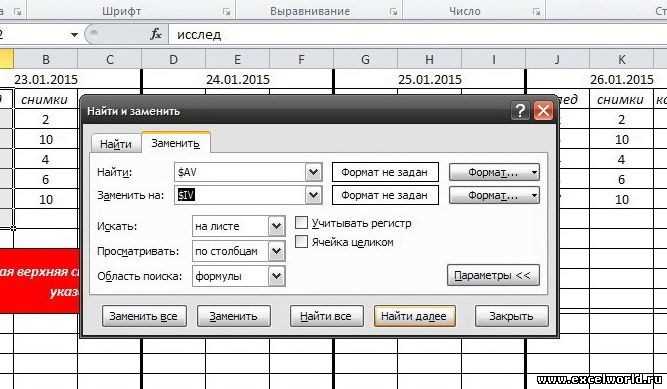Click the Заменить на input field
The image size is (667, 389).
point(240,195)
